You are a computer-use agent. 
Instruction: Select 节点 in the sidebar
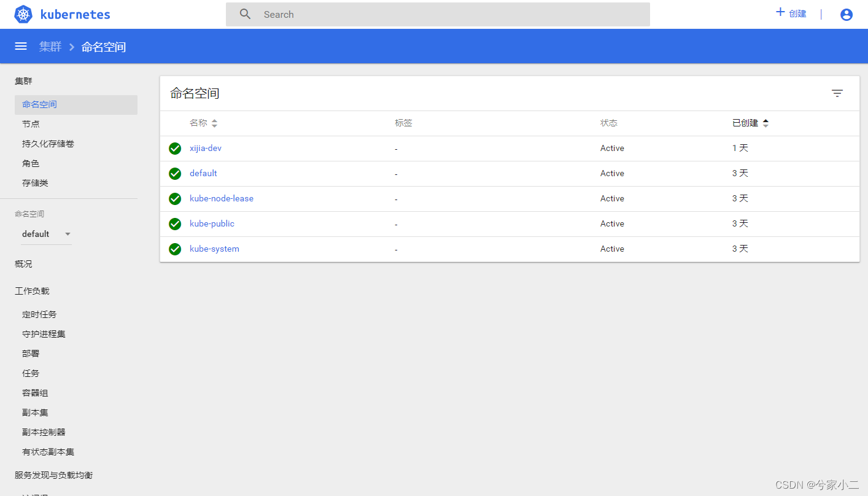[30, 124]
